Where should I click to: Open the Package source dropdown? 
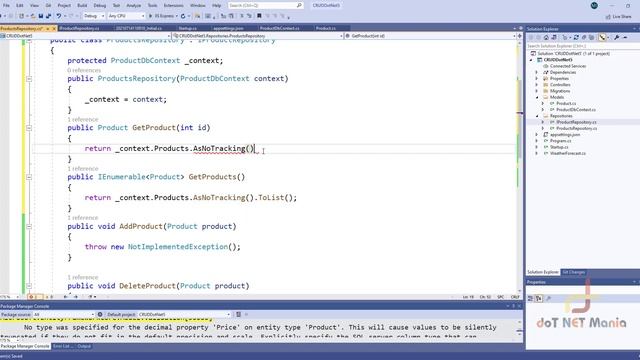pyautogui.click(x=63, y=315)
